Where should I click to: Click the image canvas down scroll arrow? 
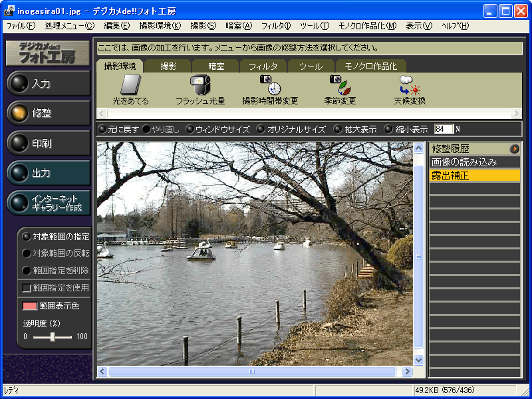tap(419, 360)
